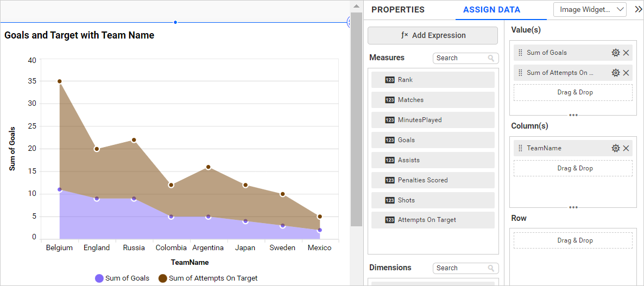This screenshot has width=644, height=286.
Task: Open TeamName column settings gear
Action: (x=615, y=148)
